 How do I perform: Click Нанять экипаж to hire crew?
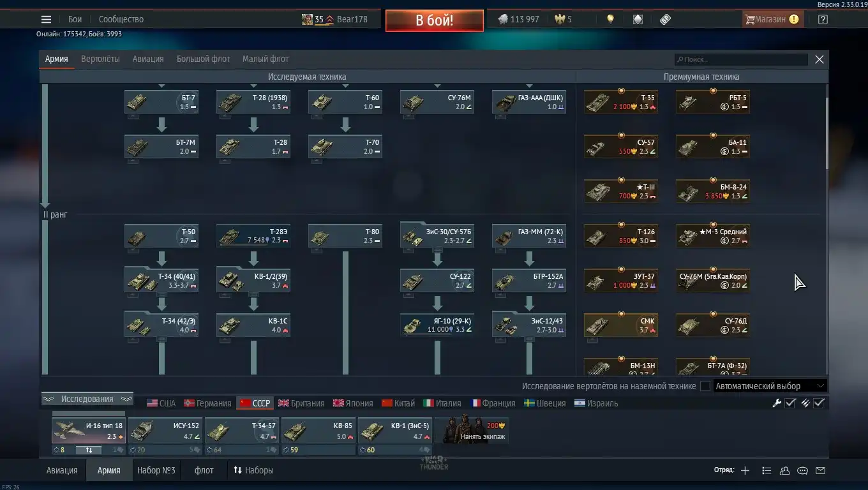pos(472,430)
